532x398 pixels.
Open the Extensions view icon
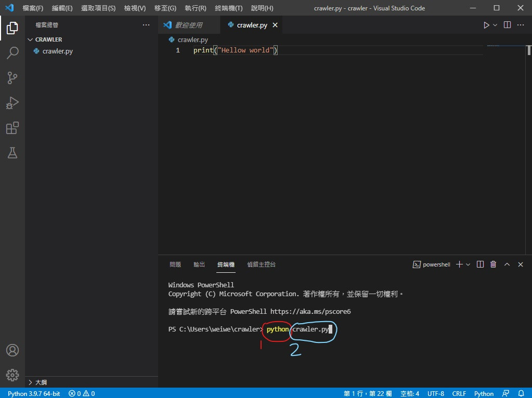click(12, 128)
